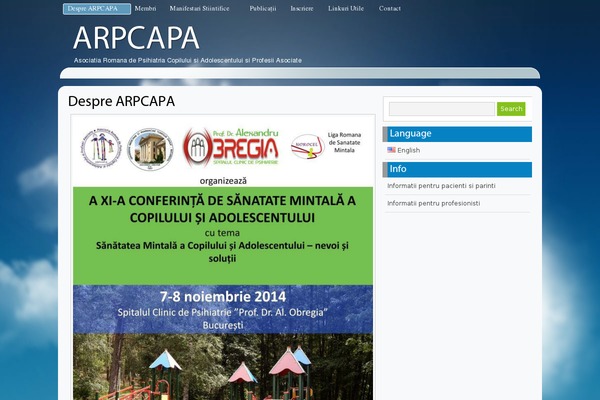600x400 pixels.
Task: Click the Despre ARPCAPA page heading
Action: coord(121,101)
